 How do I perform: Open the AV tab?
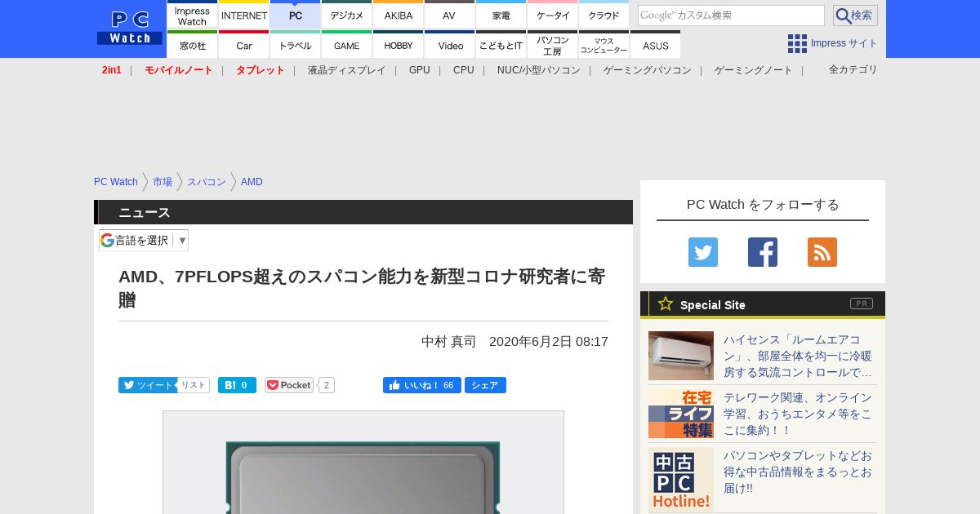(x=449, y=15)
